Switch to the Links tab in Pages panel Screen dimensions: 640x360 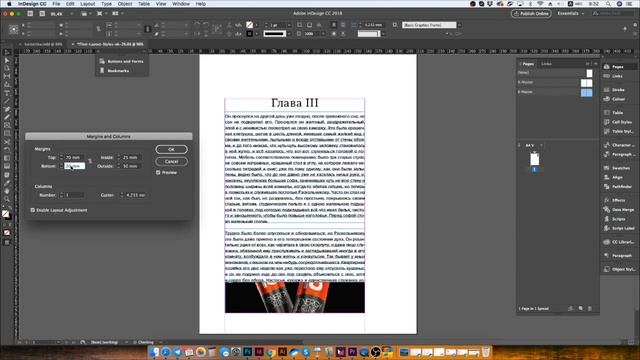546,64
